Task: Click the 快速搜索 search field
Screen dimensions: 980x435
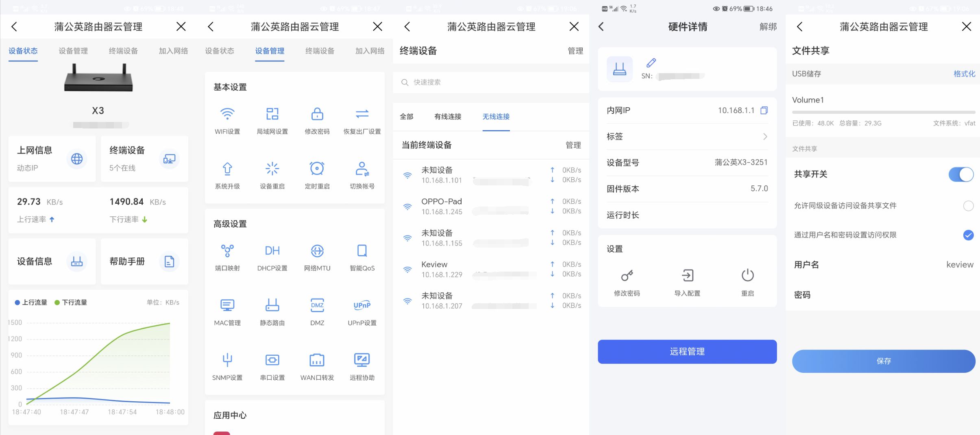Action: 491,83
